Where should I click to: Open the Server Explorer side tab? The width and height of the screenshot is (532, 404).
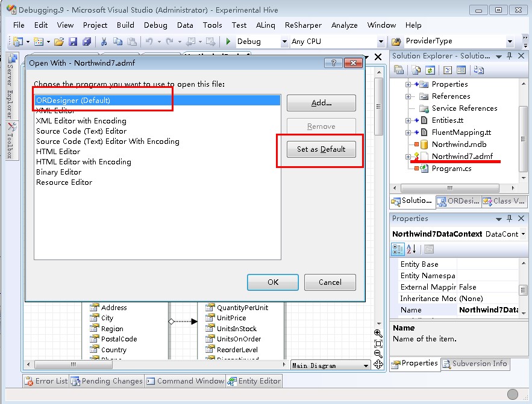pyautogui.click(x=11, y=86)
